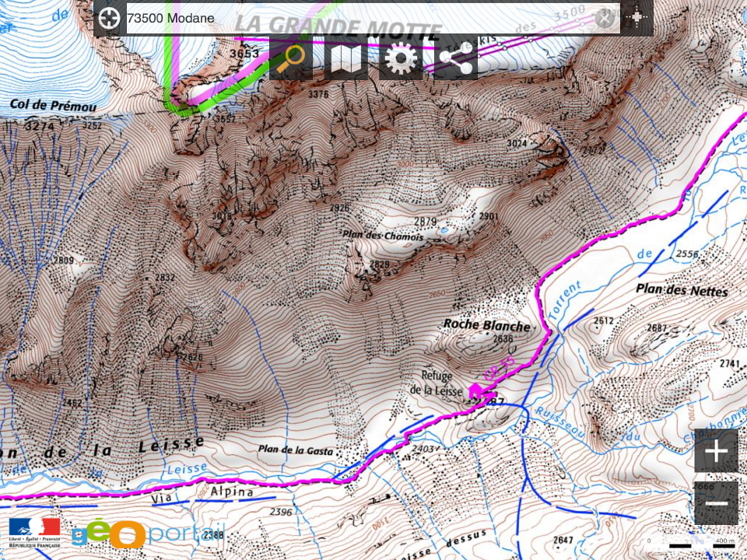Click the search field containing 73500 Modane

pyautogui.click(x=373, y=18)
